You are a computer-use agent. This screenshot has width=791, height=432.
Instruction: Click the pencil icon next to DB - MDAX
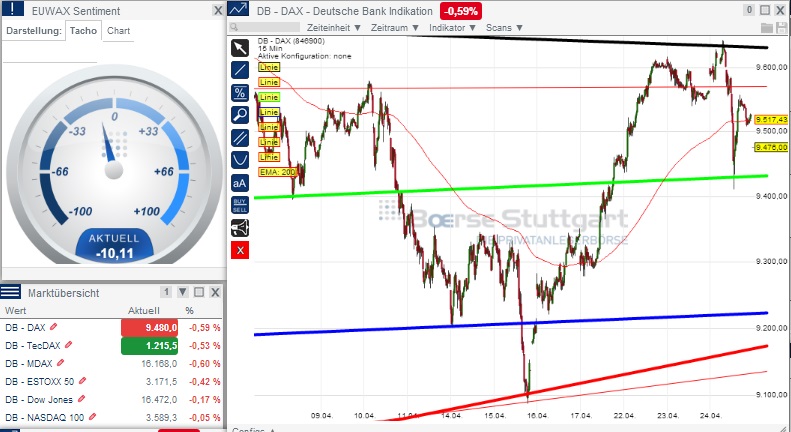click(x=61, y=363)
